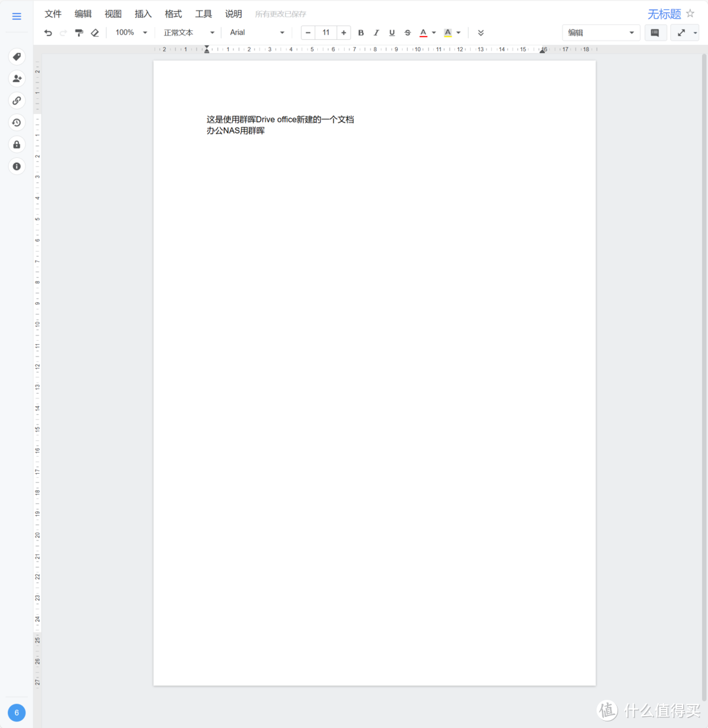
Task: Click the fullscreen expand icon
Action: coord(681,33)
